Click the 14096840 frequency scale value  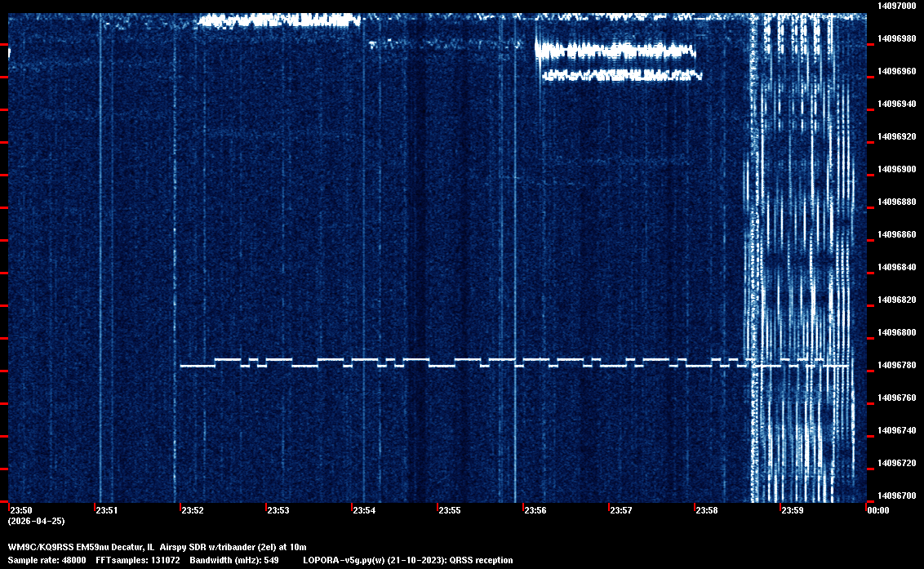(896, 267)
